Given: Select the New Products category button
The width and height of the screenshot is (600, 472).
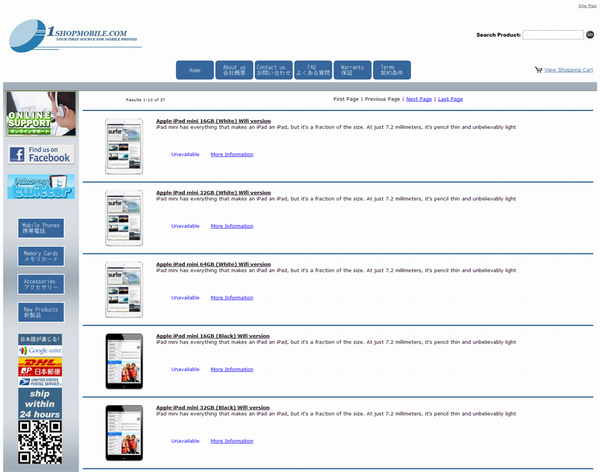Looking at the screenshot, I should (41, 312).
